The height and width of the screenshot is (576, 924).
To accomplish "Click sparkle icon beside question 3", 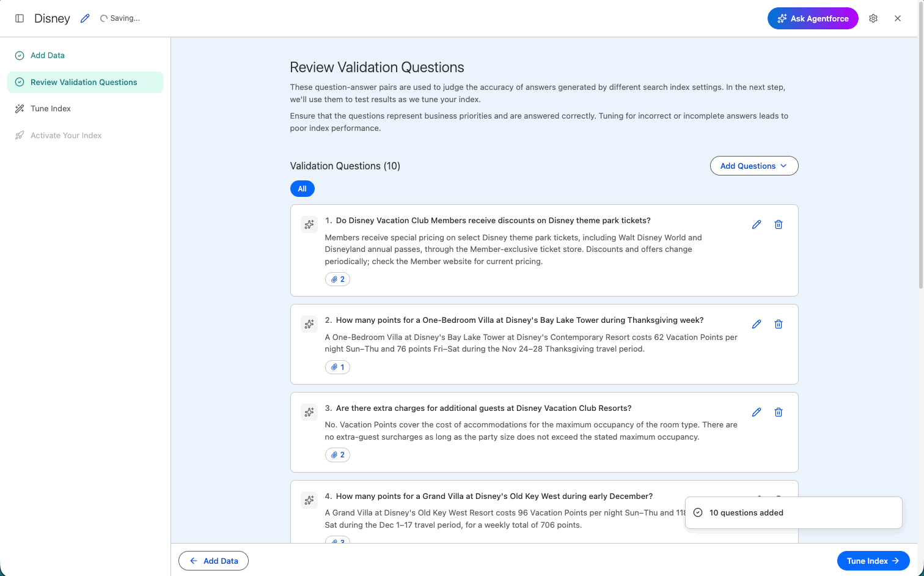I will pyautogui.click(x=309, y=412).
